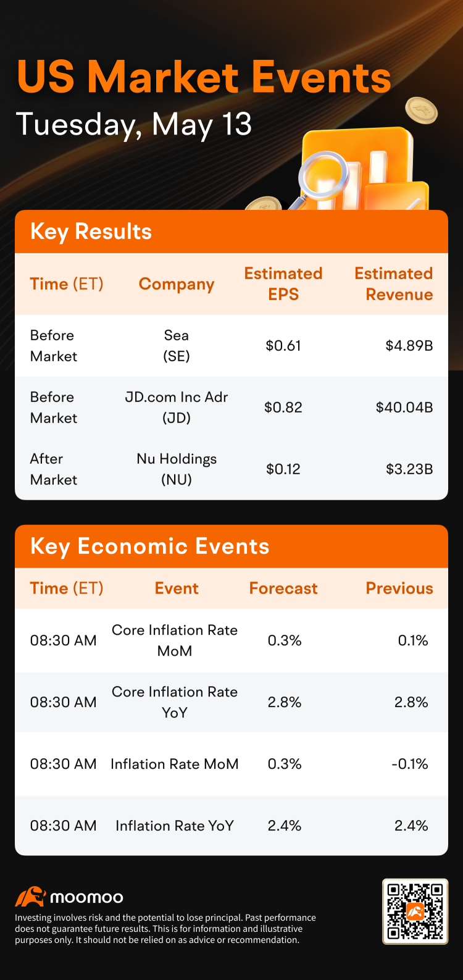This screenshot has height=980, width=463.
Task: Click the Inflation Rate MoM event row
Action: [231, 764]
